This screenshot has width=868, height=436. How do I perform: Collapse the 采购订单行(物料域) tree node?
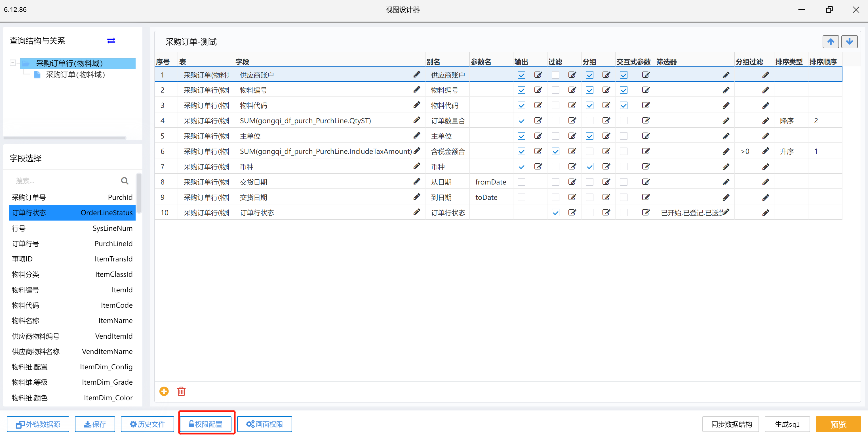13,63
